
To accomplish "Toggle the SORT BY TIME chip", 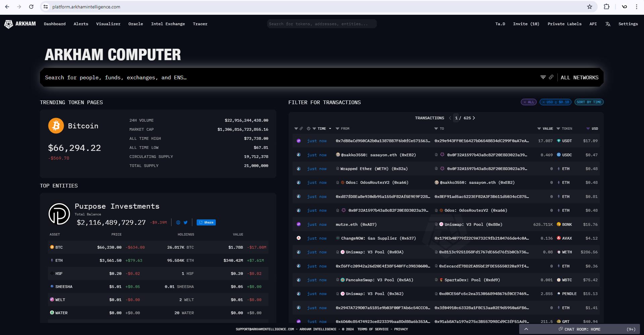I will pyautogui.click(x=589, y=102).
